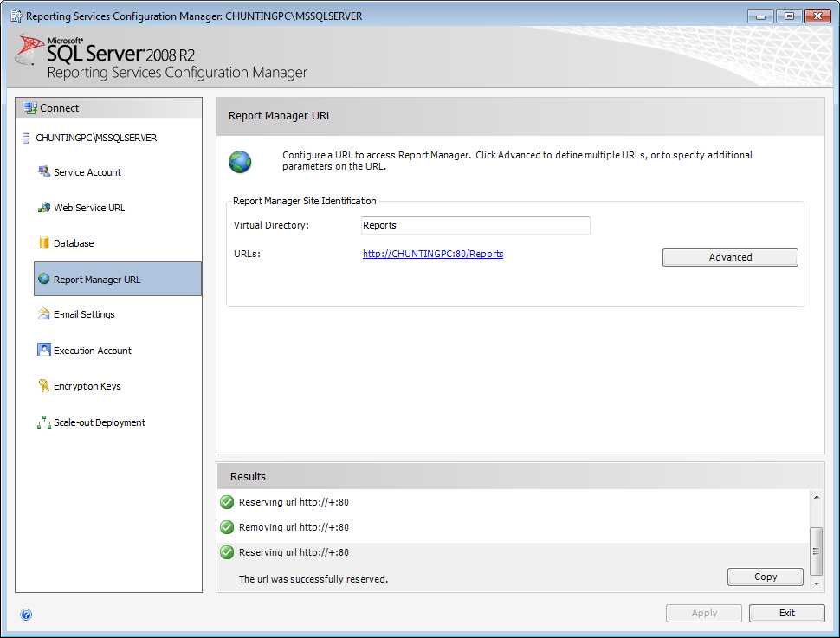Click the Results scrollbar up arrow
Image resolution: width=840 pixels, height=638 pixels.
click(817, 497)
